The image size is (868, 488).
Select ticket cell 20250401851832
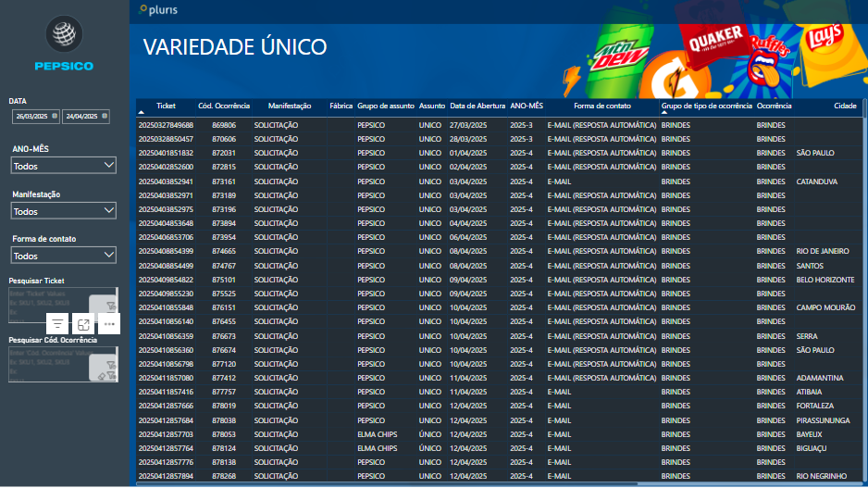[x=166, y=153]
